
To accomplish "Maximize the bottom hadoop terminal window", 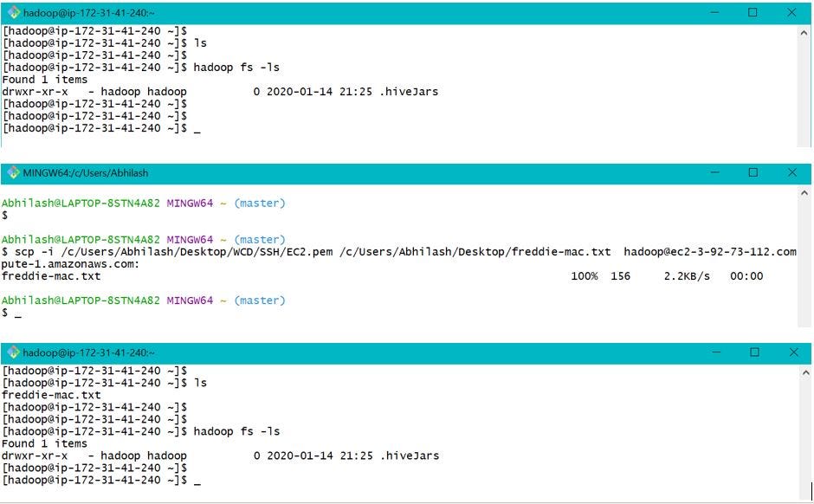I will pyautogui.click(x=755, y=352).
